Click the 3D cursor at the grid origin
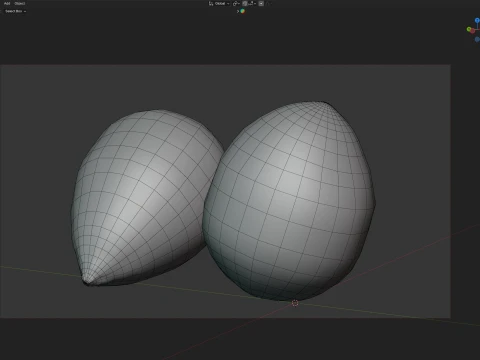Screen dimensions: 480x360 (295, 303)
